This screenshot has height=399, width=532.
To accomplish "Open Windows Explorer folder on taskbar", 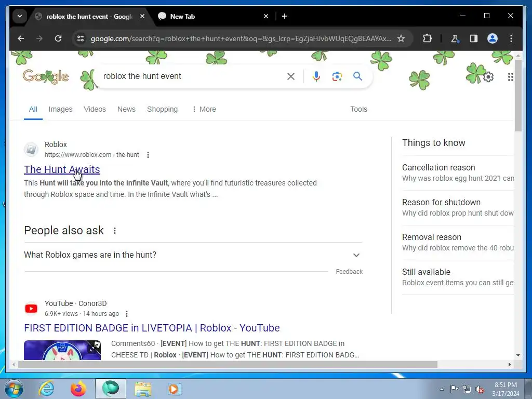I will click(143, 389).
